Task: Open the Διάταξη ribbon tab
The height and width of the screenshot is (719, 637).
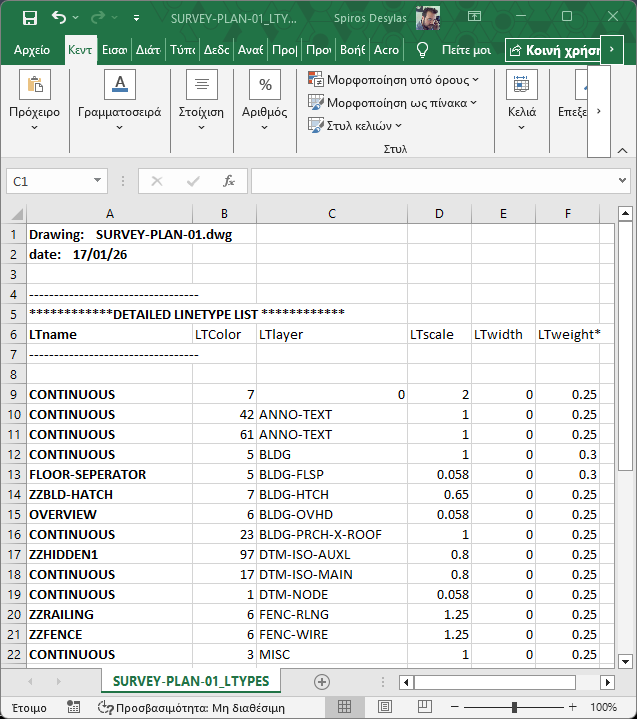Action: 148,50
